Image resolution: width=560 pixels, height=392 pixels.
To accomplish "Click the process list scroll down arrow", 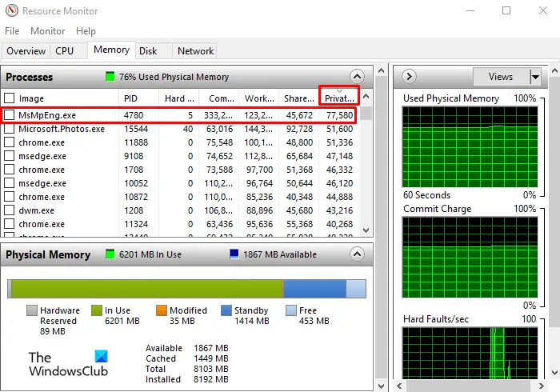I will coord(366,230).
